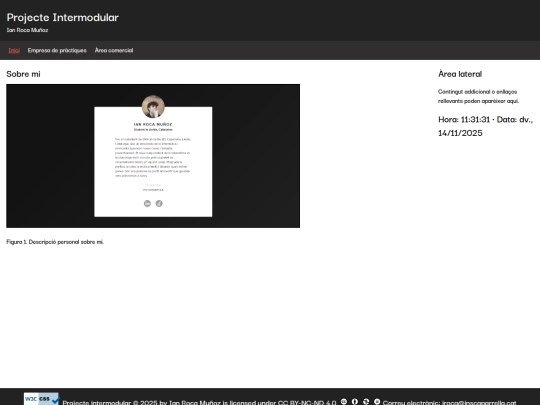This screenshot has width=540, height=405.
Task: Click the attribution BY icon in footer
Action: [355, 402]
